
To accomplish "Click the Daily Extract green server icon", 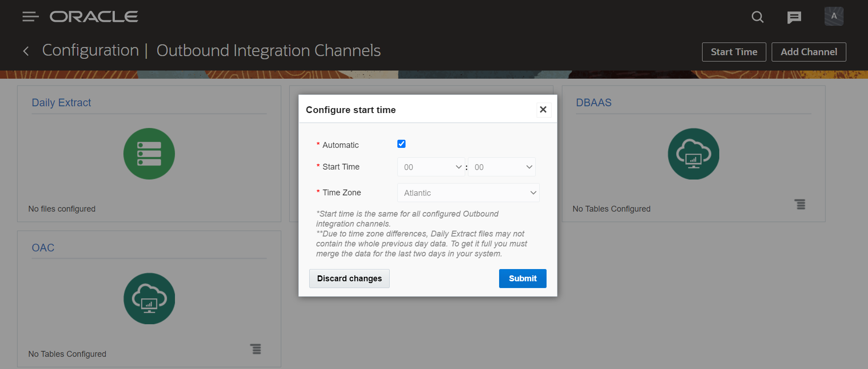I will (149, 154).
